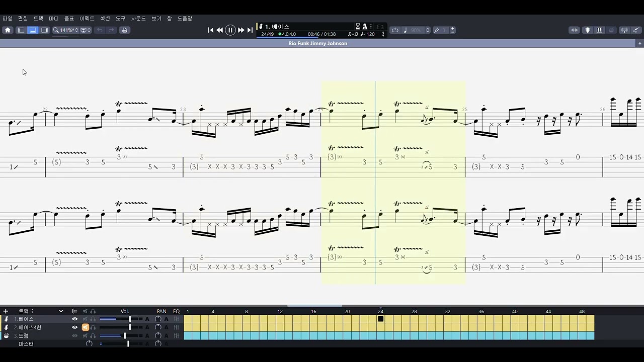
Task: Toggle the fretboard view icon
Action: click(x=574, y=30)
